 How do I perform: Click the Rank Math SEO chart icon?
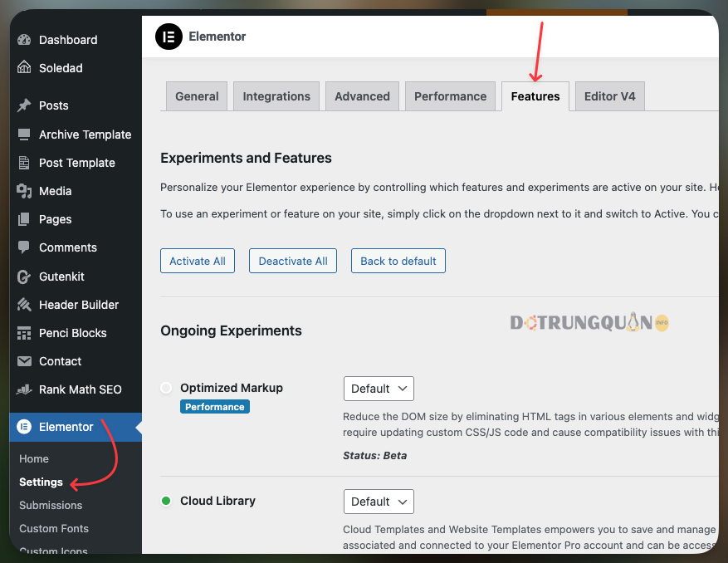pyautogui.click(x=24, y=389)
